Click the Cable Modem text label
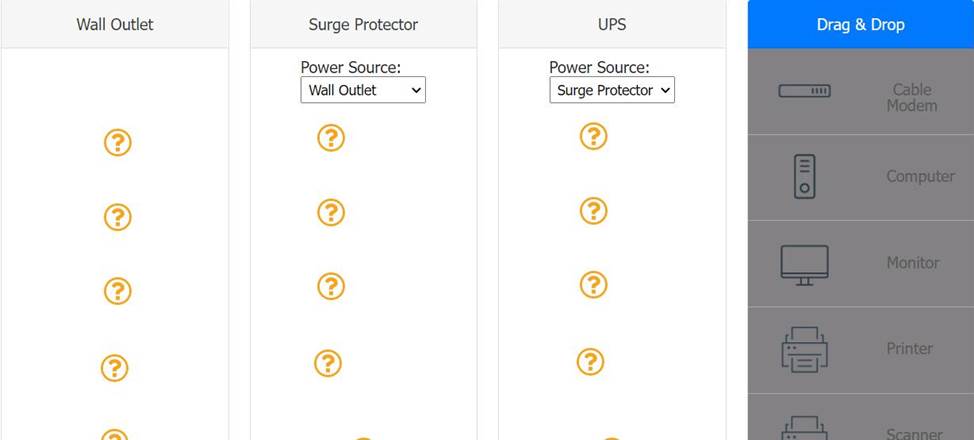The width and height of the screenshot is (974, 440). tap(911, 97)
